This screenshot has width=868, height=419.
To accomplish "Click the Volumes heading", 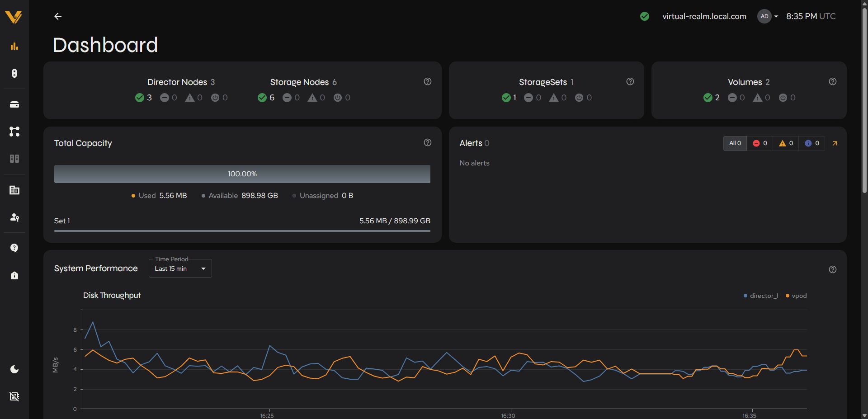I will [x=745, y=82].
